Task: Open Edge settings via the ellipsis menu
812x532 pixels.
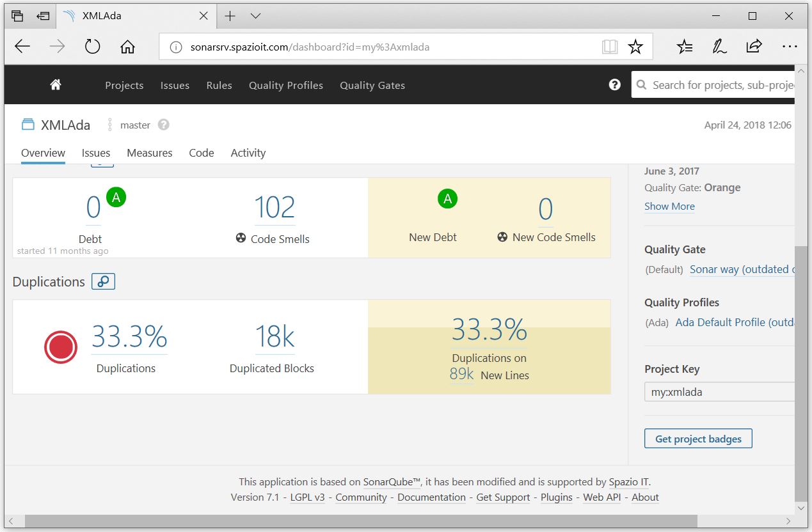Action: (x=790, y=46)
